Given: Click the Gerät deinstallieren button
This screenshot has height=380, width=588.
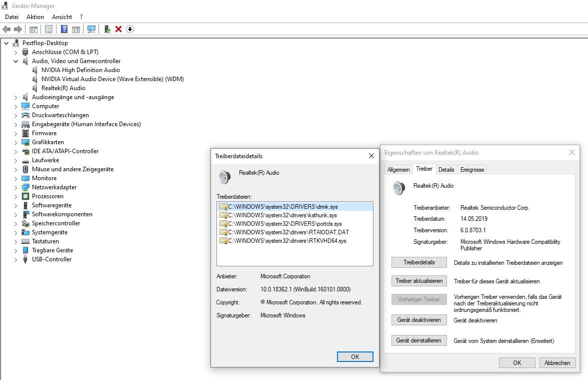Looking at the screenshot, I should pos(419,340).
